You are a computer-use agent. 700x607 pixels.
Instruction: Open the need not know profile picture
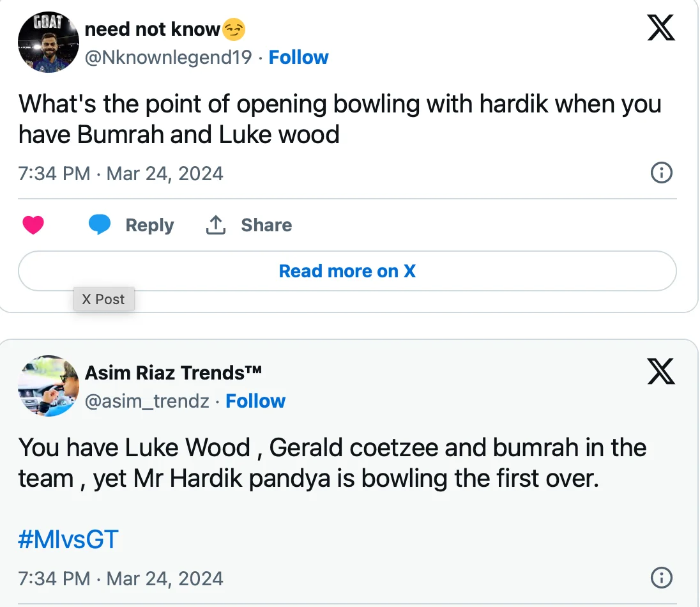click(x=49, y=42)
